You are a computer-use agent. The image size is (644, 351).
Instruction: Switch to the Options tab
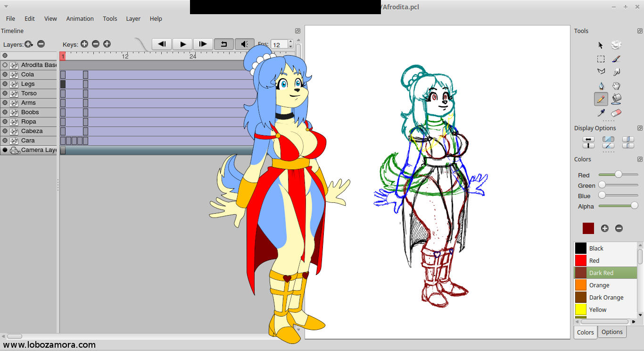pos(611,332)
